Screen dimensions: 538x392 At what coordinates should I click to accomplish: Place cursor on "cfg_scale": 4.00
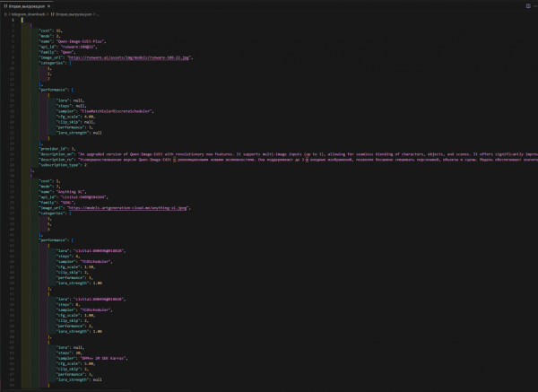click(x=75, y=117)
